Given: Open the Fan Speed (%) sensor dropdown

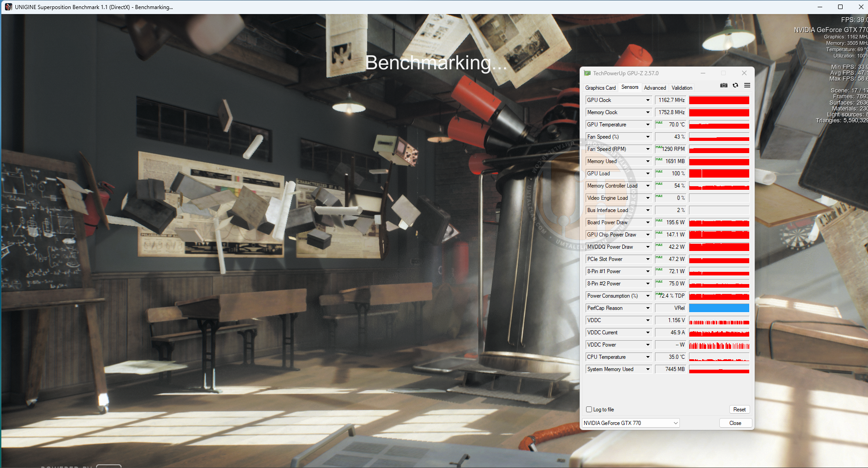Looking at the screenshot, I should pos(648,137).
